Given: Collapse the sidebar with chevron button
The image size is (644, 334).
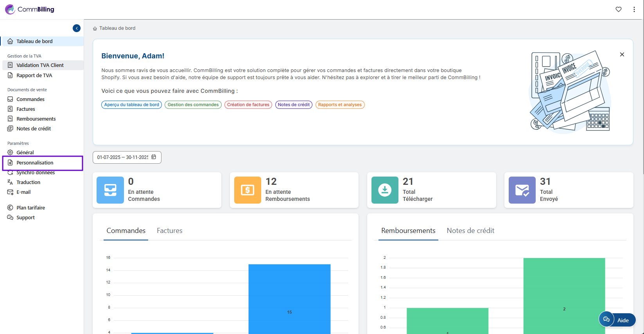Looking at the screenshot, I should (x=77, y=28).
